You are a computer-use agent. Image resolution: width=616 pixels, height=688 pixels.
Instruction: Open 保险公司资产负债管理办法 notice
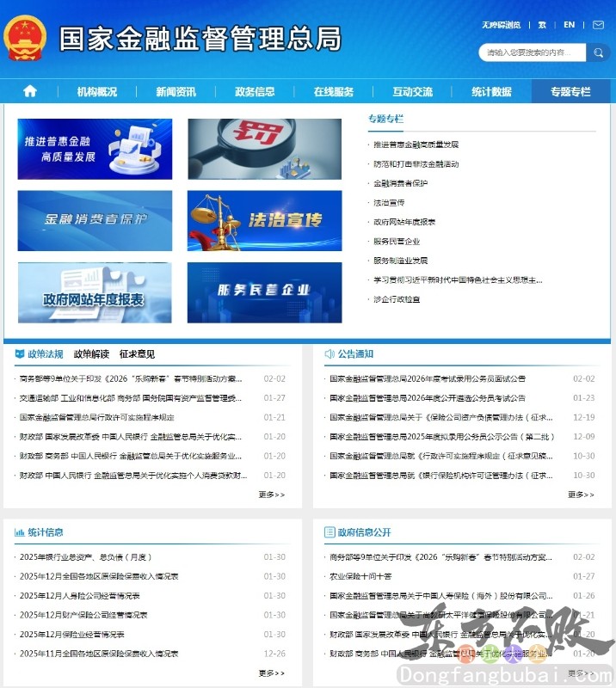(x=441, y=417)
